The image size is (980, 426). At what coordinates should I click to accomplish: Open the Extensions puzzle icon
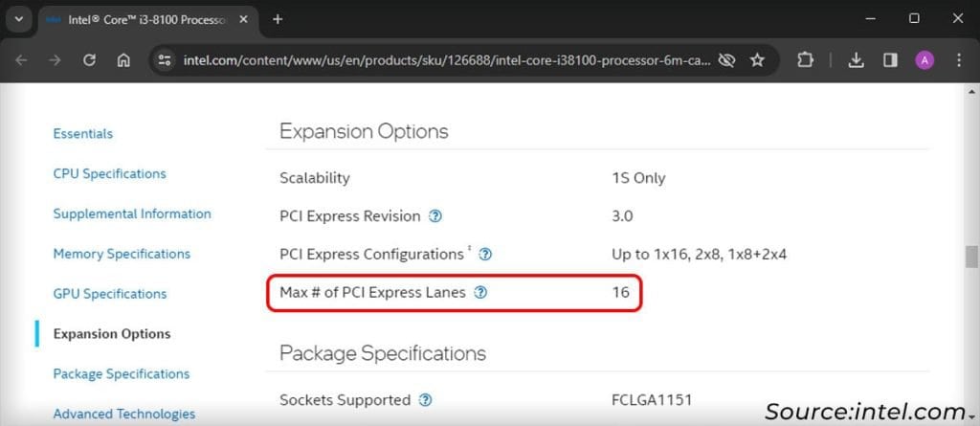(805, 59)
